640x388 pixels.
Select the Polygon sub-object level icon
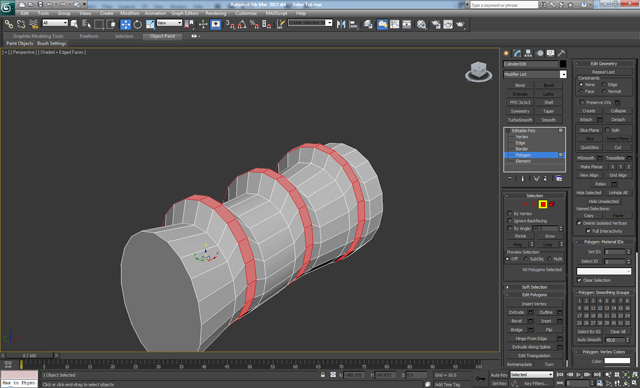[x=543, y=204]
